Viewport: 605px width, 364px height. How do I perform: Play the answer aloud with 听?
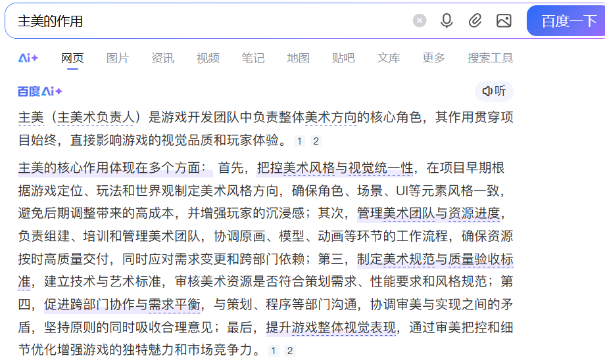click(x=494, y=91)
